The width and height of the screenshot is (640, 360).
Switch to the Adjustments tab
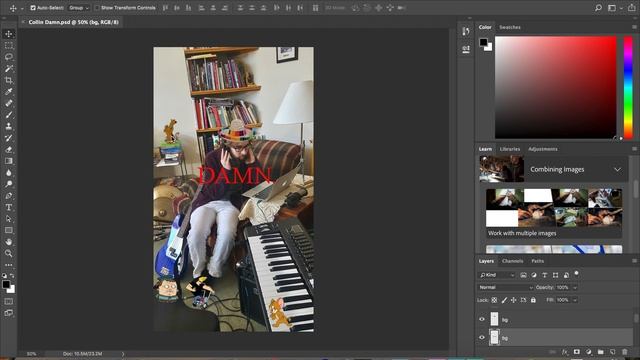coord(542,149)
